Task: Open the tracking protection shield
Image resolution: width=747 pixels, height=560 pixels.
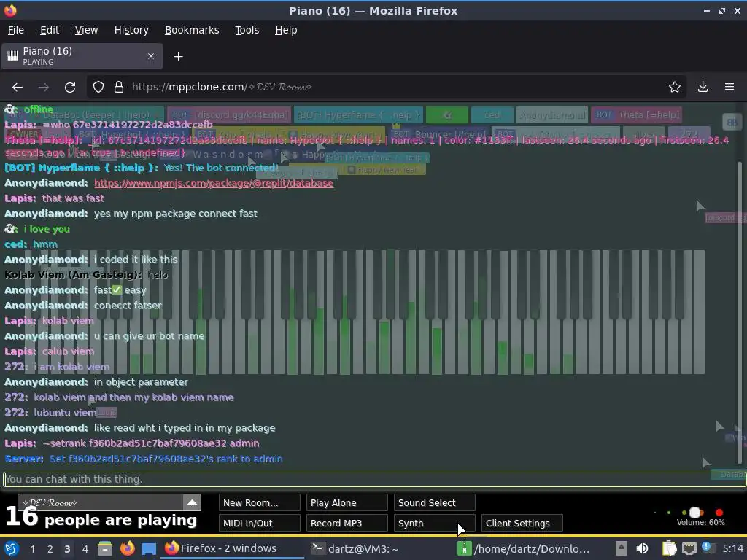Action: pos(98,87)
